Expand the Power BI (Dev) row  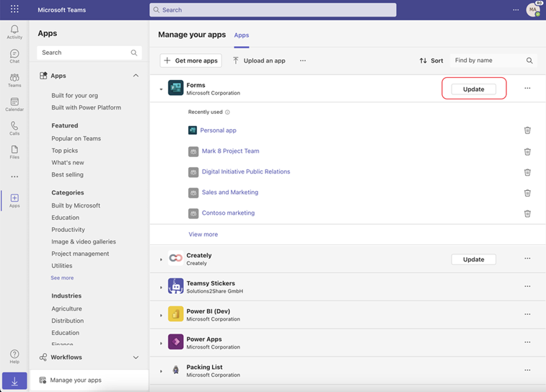[161, 316]
